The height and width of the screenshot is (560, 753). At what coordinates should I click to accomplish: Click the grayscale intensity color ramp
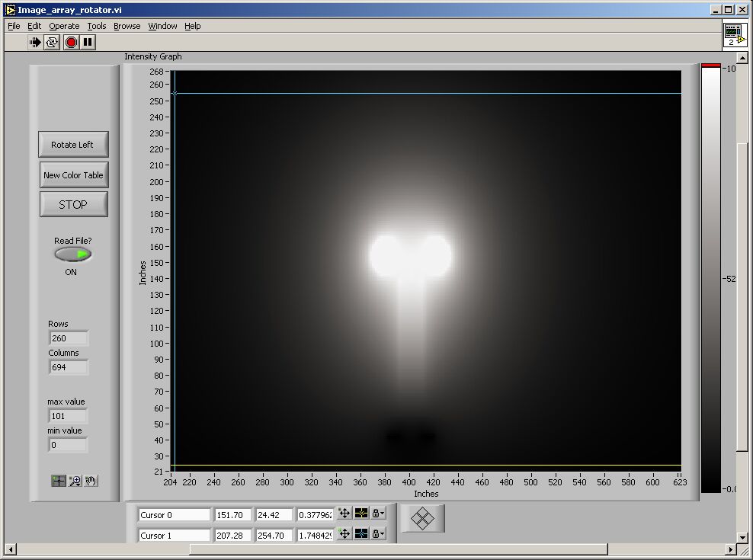710,279
